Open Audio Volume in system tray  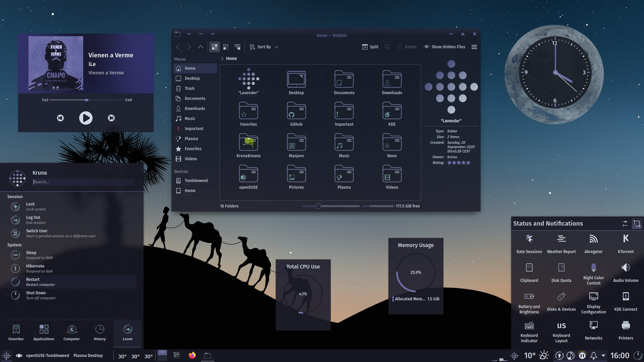(626, 273)
